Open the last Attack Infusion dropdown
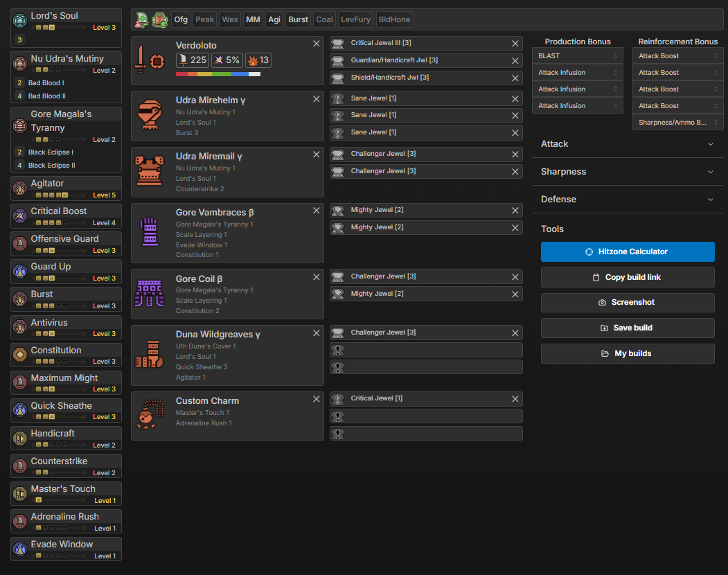The height and width of the screenshot is (575, 728). 577,106
